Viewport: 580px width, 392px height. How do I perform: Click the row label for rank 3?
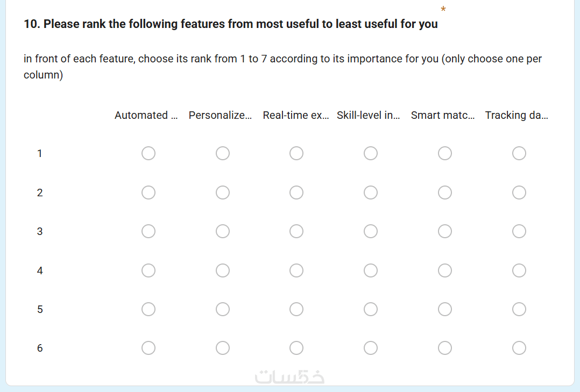tap(39, 232)
